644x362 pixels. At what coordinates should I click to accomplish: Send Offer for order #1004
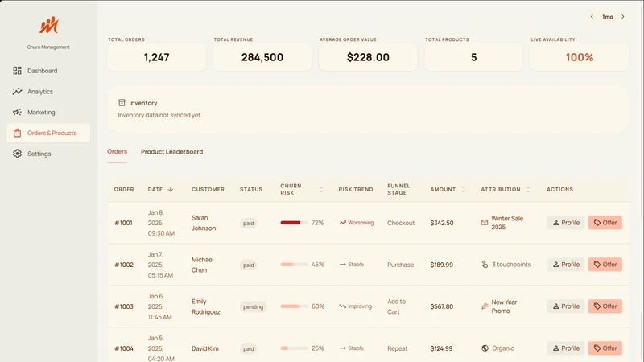tap(605, 348)
